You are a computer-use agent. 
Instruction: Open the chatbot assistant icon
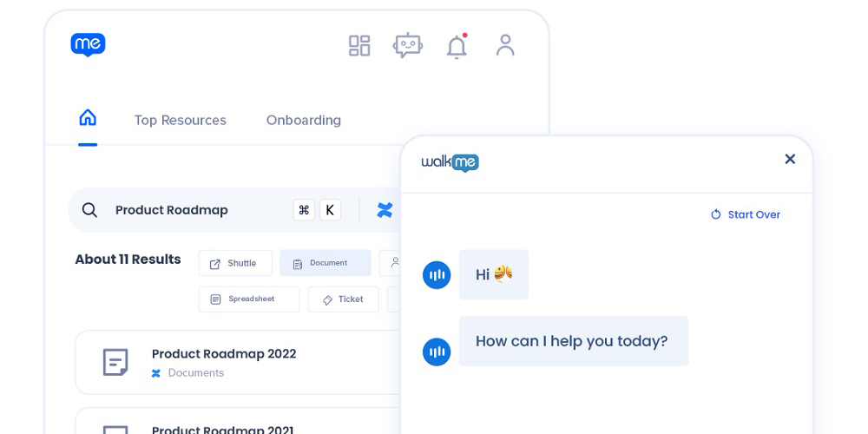407,45
